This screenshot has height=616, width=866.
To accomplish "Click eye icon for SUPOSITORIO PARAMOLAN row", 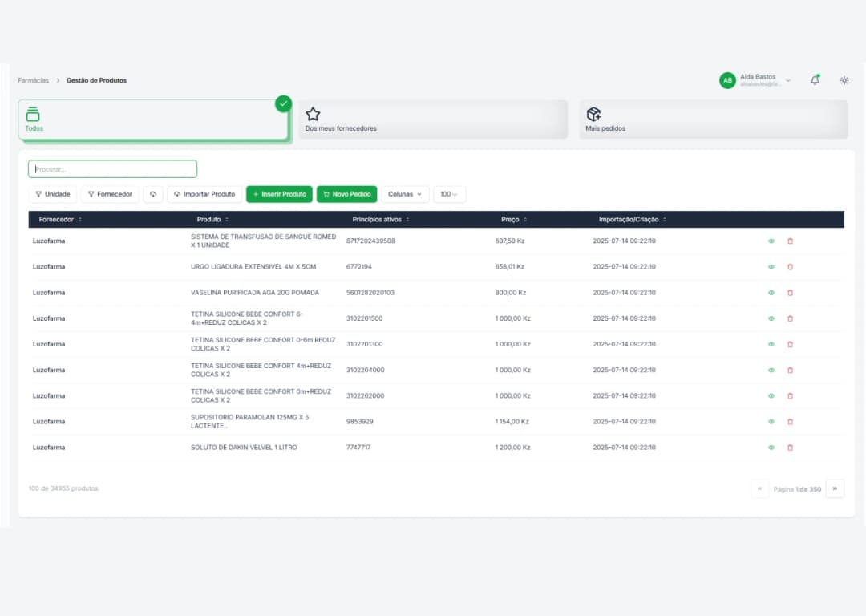I will click(x=771, y=422).
